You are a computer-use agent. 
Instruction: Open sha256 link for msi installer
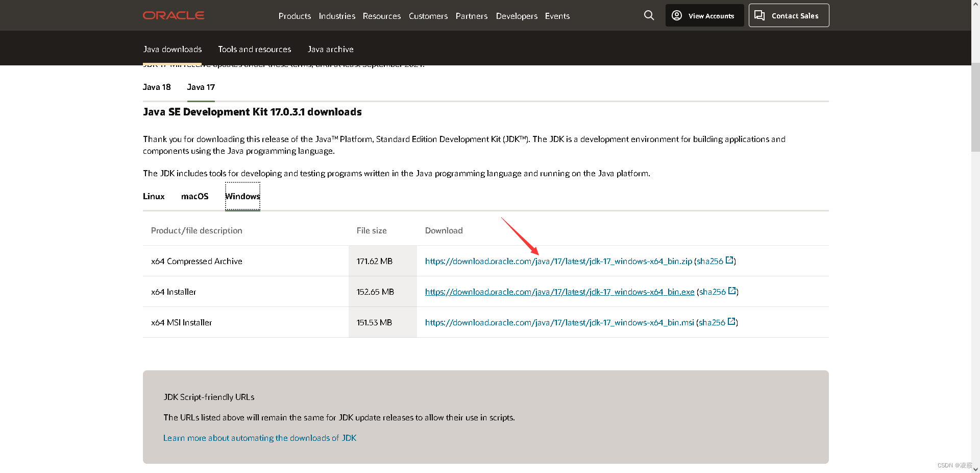pos(712,322)
